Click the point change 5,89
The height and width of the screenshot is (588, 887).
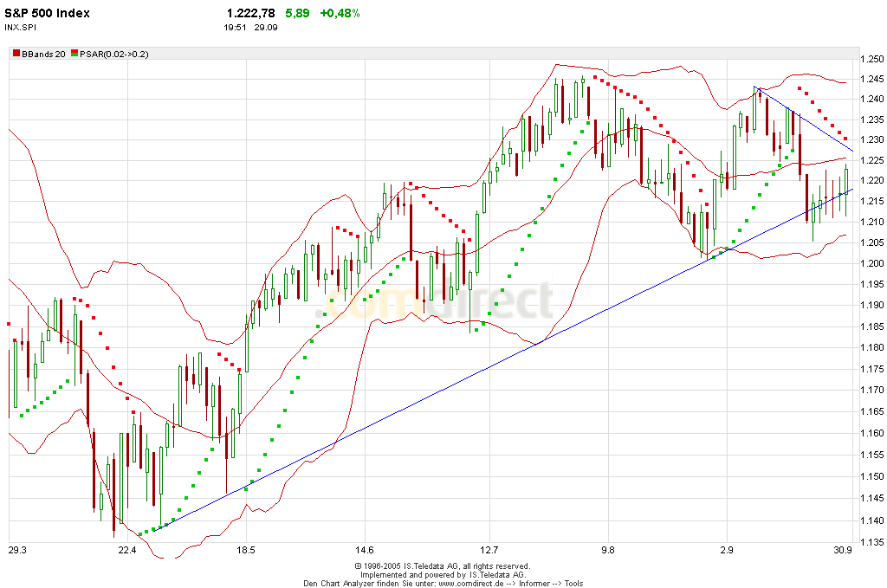pyautogui.click(x=298, y=13)
